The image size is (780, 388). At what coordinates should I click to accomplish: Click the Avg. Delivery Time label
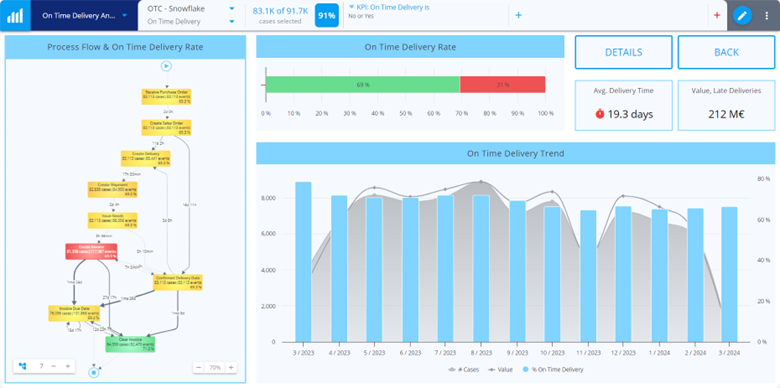point(624,91)
